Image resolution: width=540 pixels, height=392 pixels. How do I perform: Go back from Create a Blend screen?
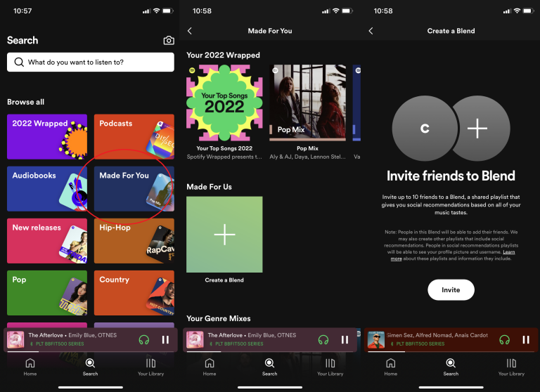pos(371,31)
